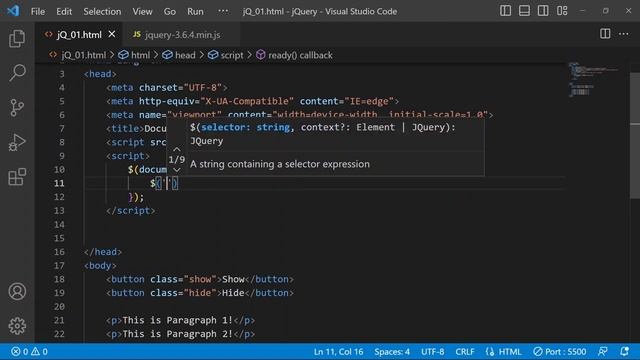Image resolution: width=640 pixels, height=360 pixels.
Task: Open the File menu
Action: (x=38, y=11)
